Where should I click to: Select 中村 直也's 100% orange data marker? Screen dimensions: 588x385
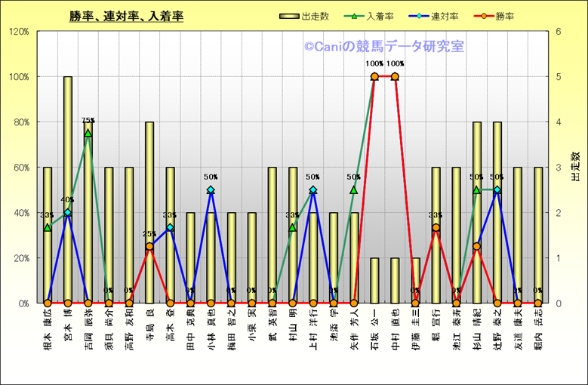[x=395, y=76]
